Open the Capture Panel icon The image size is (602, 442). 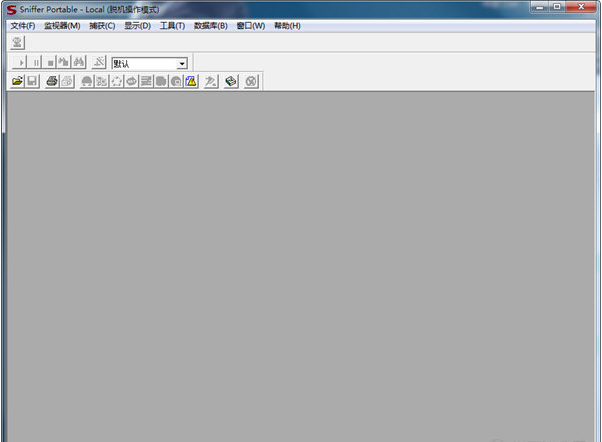tap(211, 81)
